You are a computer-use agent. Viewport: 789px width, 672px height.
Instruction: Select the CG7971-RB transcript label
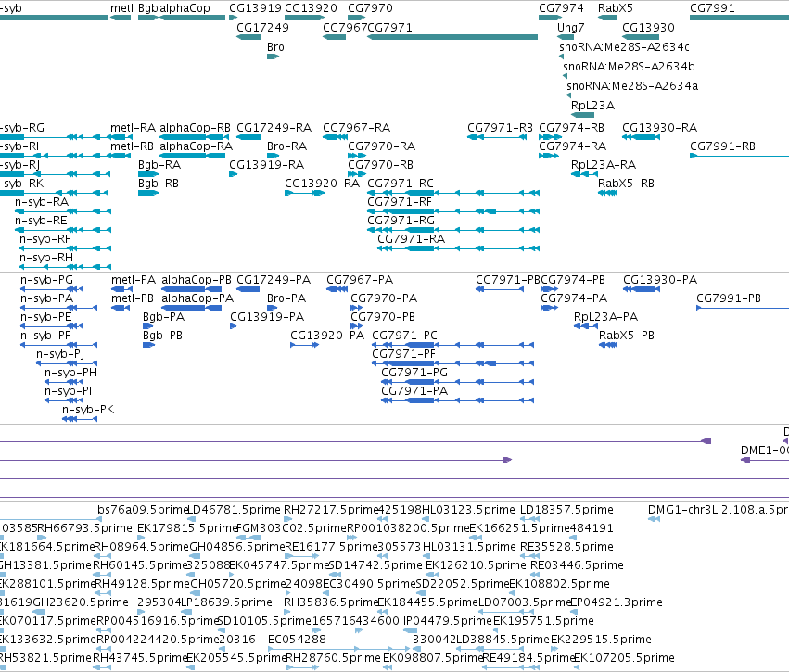point(500,128)
